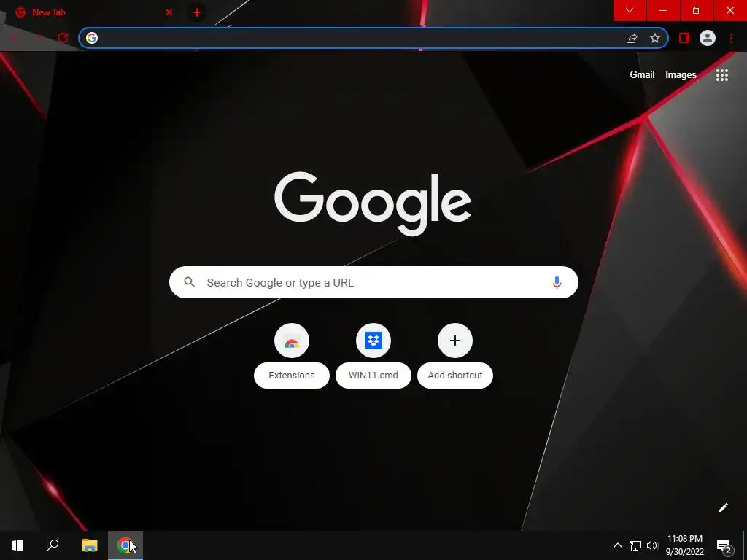Click the Google icon in address bar

coord(92,38)
